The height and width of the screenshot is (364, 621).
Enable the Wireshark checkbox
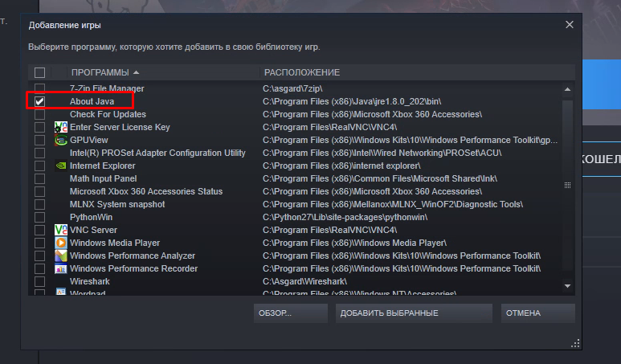(39, 281)
